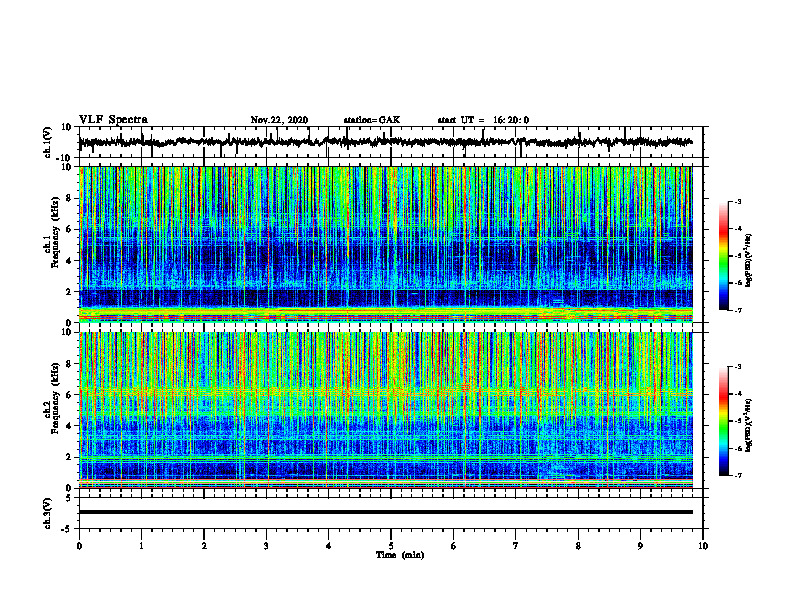This screenshot has width=792, height=612.
Task: Click the "Time (min)" x-axis label
Action: [400, 555]
